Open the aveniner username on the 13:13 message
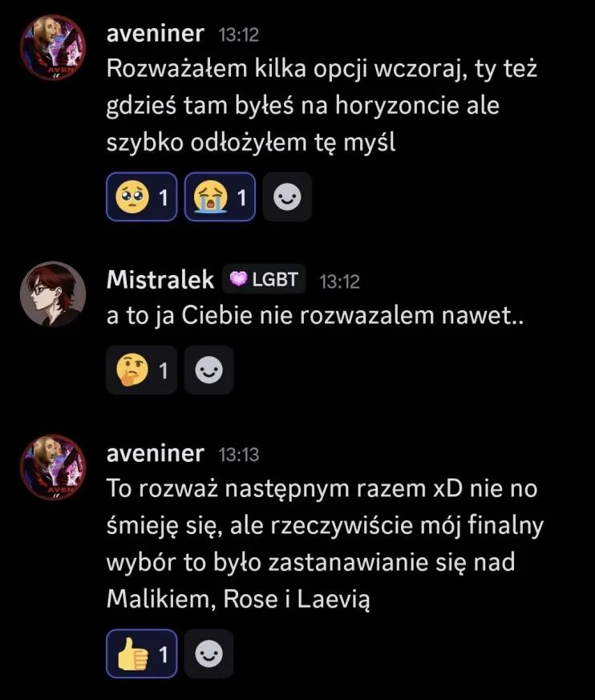The height and width of the screenshot is (700, 595). click(155, 452)
